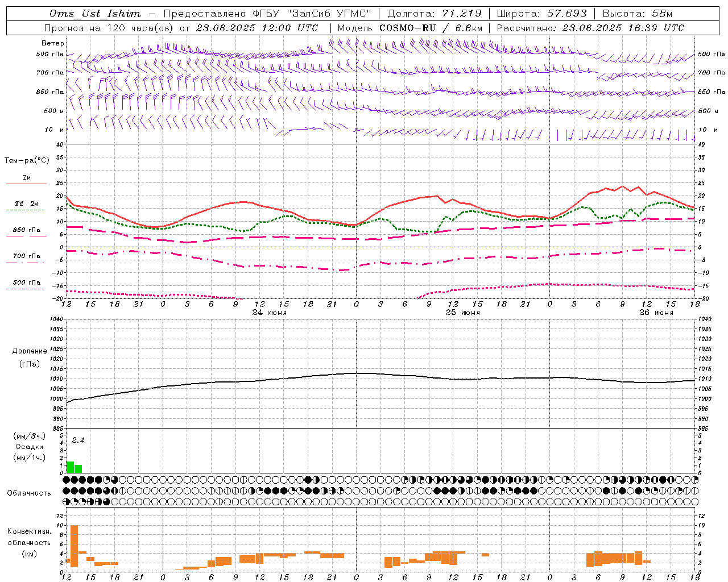Click the Ветер wind panel label
The width and height of the screenshot is (728, 582).
[x=52, y=43]
